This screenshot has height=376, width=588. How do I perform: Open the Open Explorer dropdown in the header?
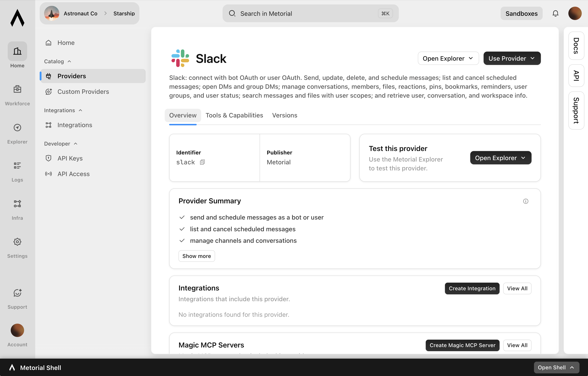coord(448,58)
